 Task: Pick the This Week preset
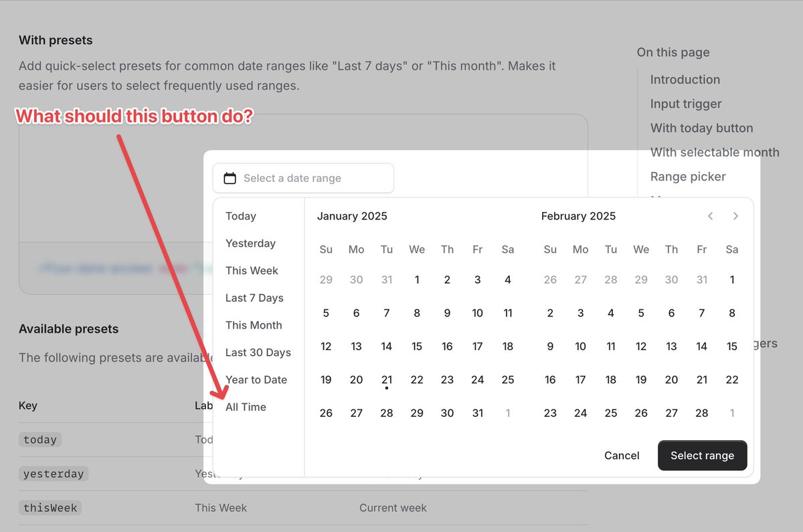click(252, 270)
